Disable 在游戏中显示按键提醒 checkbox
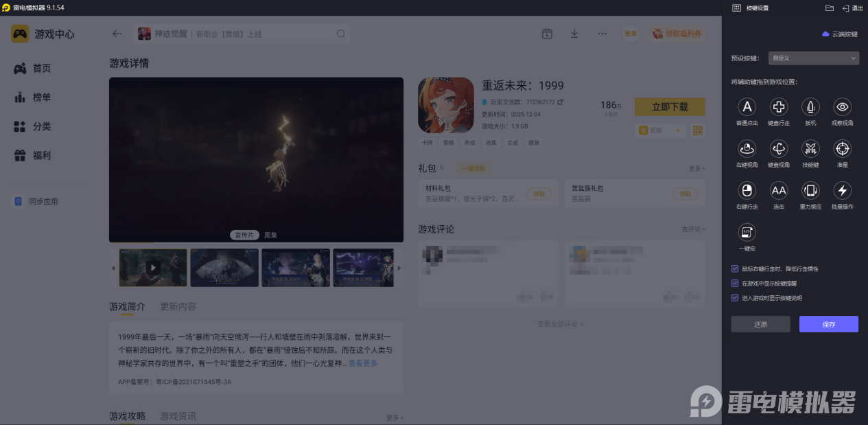This screenshot has height=425, width=868. pyautogui.click(x=734, y=283)
